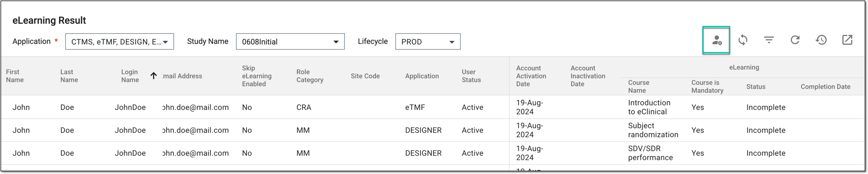This screenshot has width=868, height=174.
Task: Sort by Last Name column header
Action: pos(69,76)
